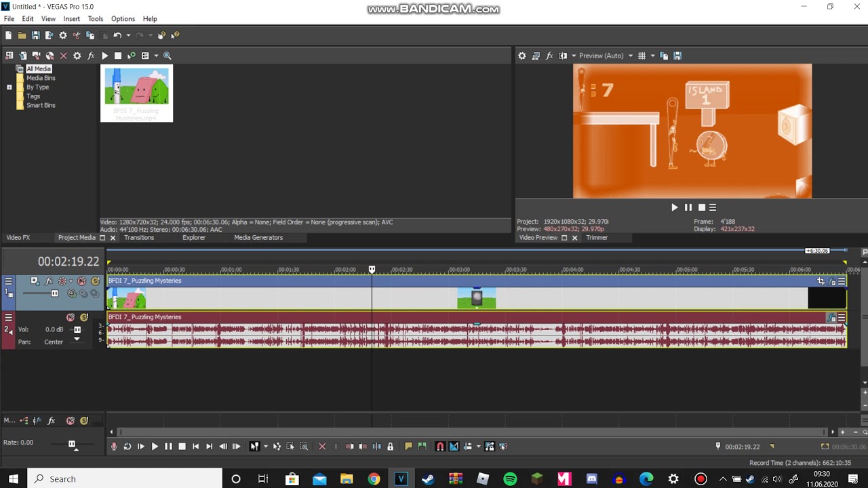Pause in the video preview window

pyautogui.click(x=688, y=207)
